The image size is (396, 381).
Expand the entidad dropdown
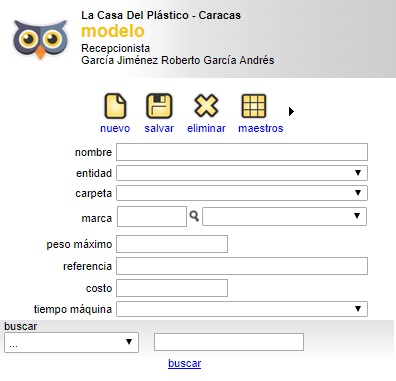242,173
